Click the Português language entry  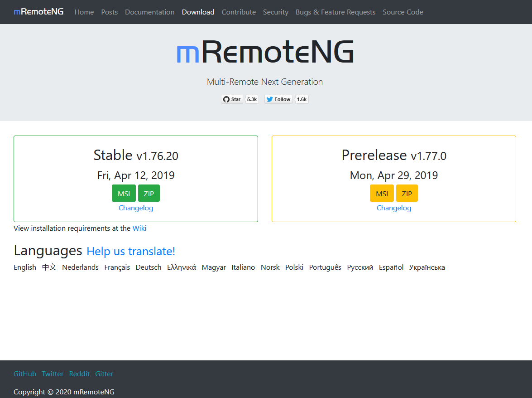click(325, 267)
